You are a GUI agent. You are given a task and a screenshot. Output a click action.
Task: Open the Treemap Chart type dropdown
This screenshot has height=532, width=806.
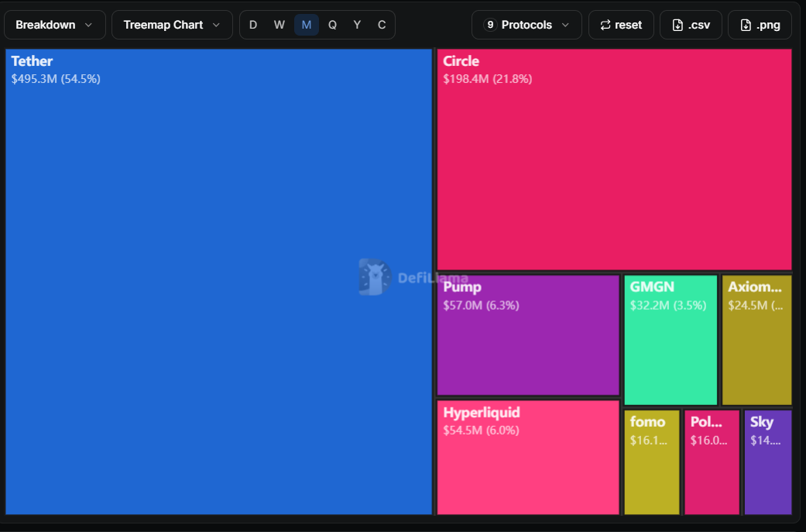pos(172,25)
